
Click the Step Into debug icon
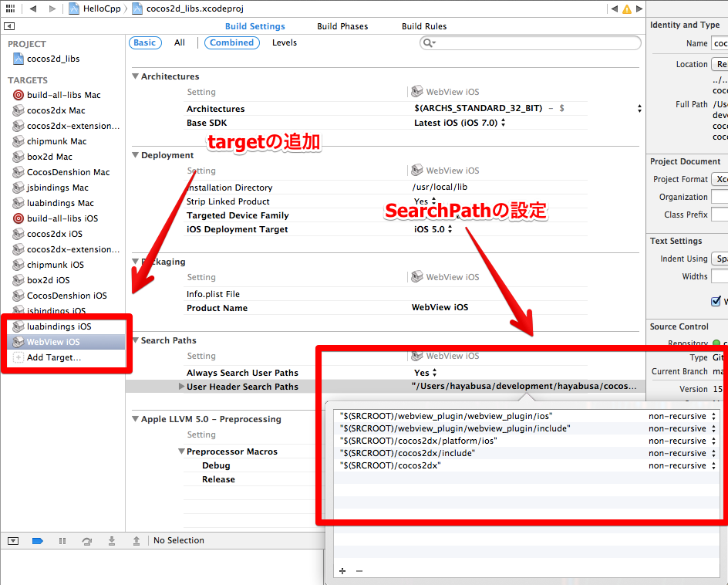coord(112,541)
